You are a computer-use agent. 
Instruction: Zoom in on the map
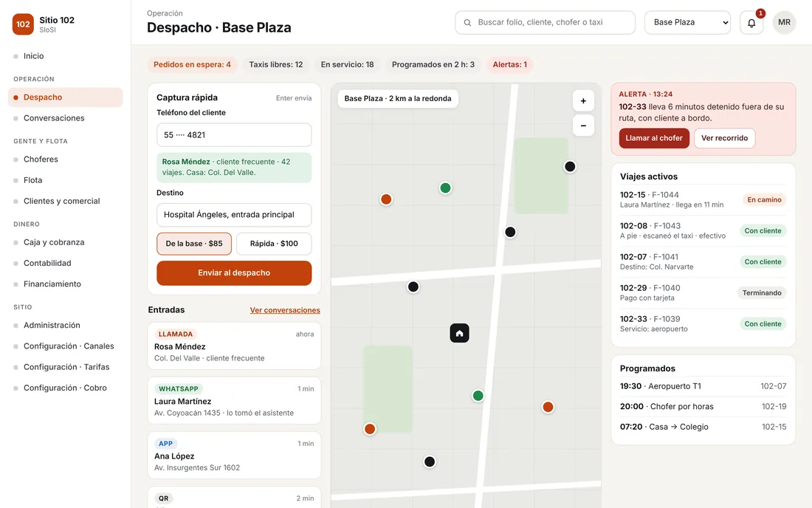click(x=583, y=101)
